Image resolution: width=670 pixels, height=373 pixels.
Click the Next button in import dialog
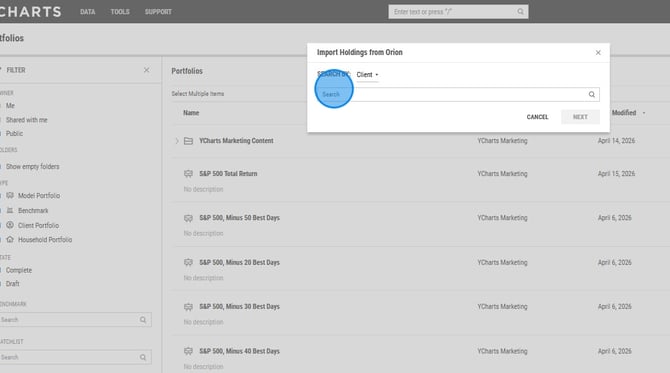click(580, 117)
